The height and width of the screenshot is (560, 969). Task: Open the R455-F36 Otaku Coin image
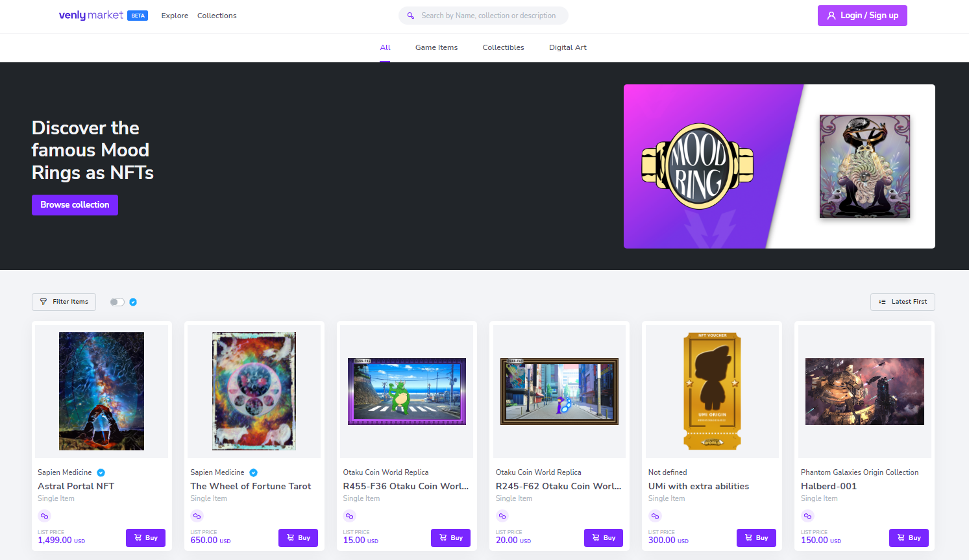click(x=407, y=391)
